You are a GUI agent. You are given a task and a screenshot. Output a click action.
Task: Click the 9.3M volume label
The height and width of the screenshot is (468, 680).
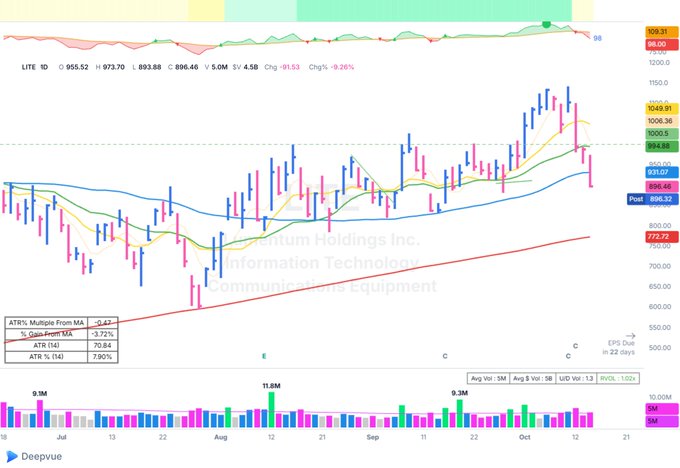point(460,393)
